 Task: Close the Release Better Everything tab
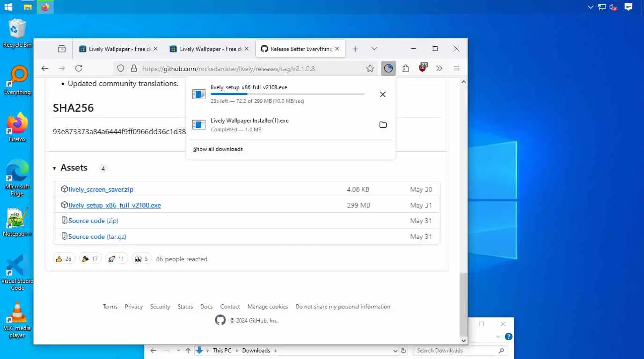337,49
